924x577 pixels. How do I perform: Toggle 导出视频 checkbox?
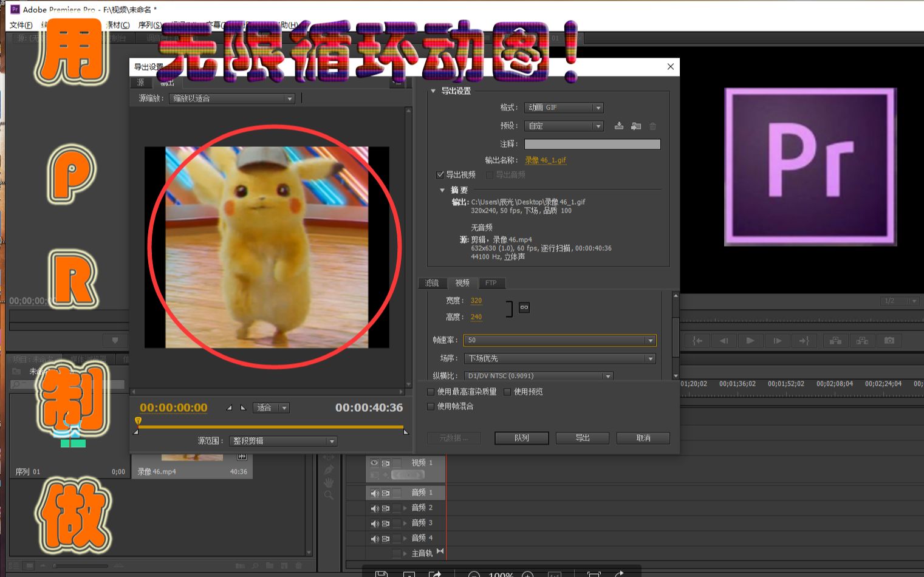[x=440, y=175]
